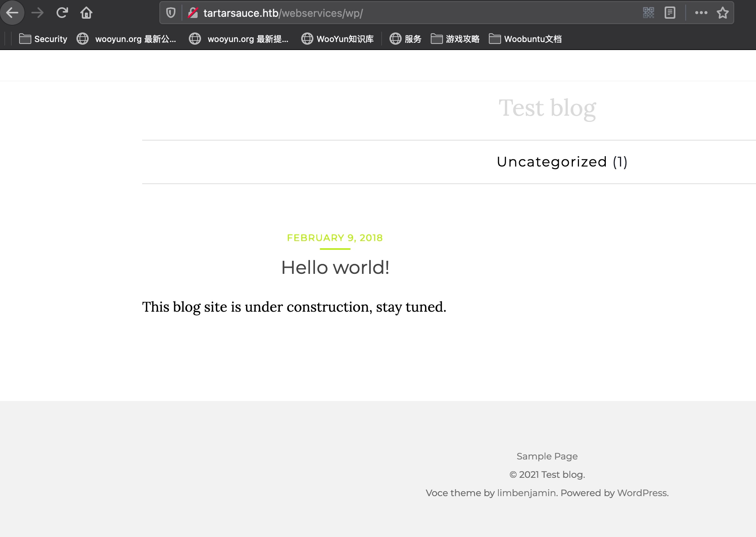Open the 服务 bookmark
Screen dimensions: 756x537
point(406,39)
